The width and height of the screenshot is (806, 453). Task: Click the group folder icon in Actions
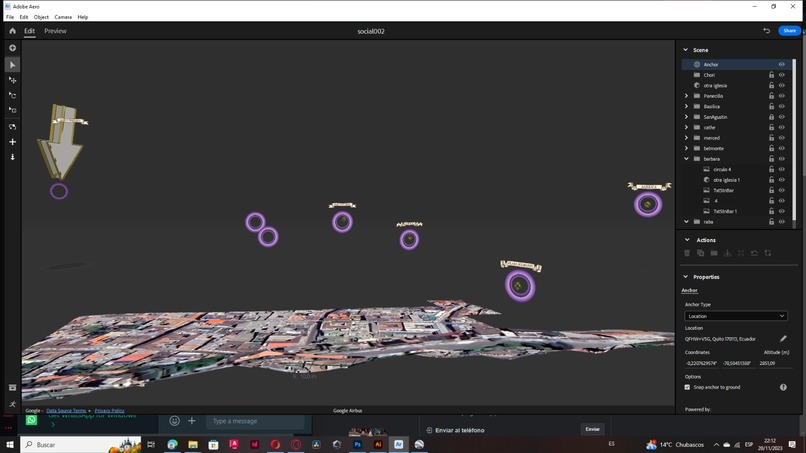[x=714, y=253]
